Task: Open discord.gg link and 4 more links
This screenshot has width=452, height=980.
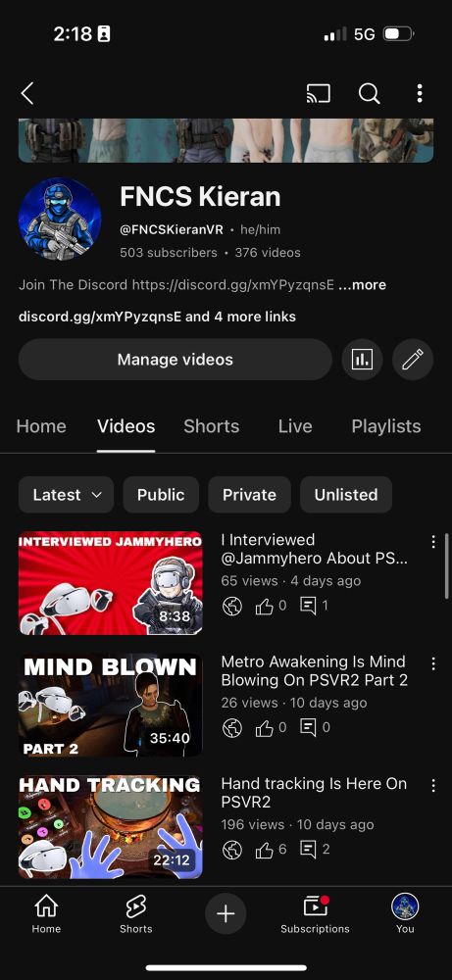Action: (x=157, y=317)
